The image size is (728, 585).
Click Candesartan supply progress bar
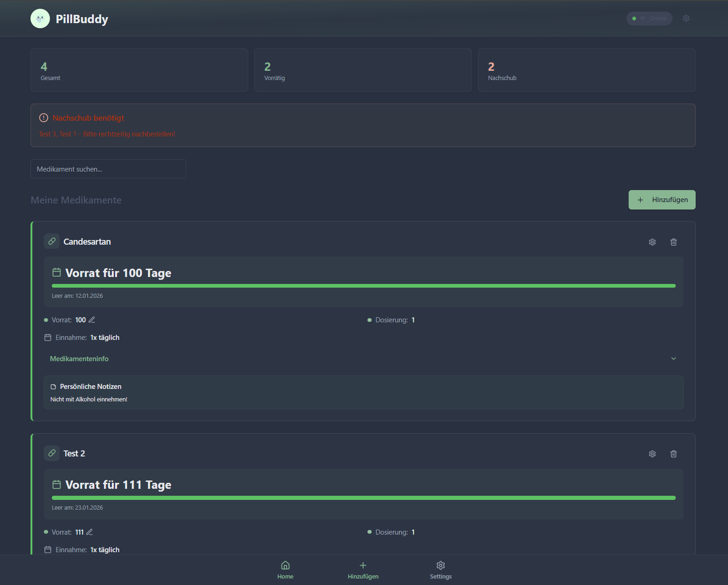point(363,286)
